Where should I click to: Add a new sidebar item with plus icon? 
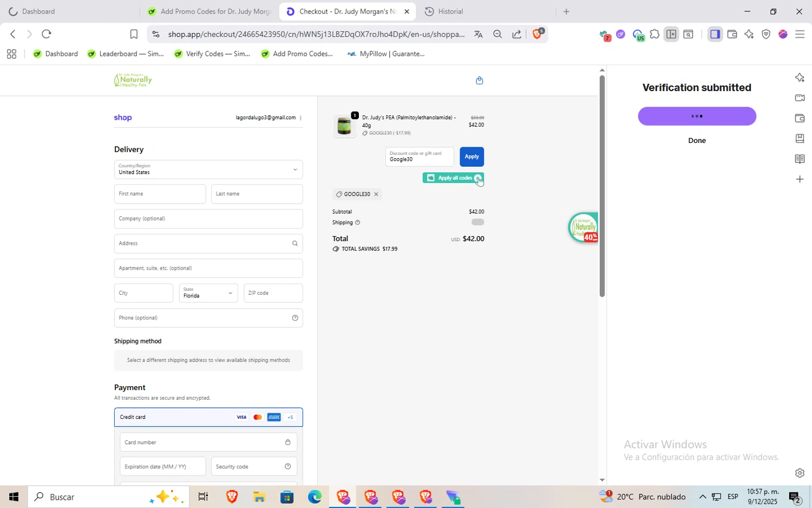(800, 179)
